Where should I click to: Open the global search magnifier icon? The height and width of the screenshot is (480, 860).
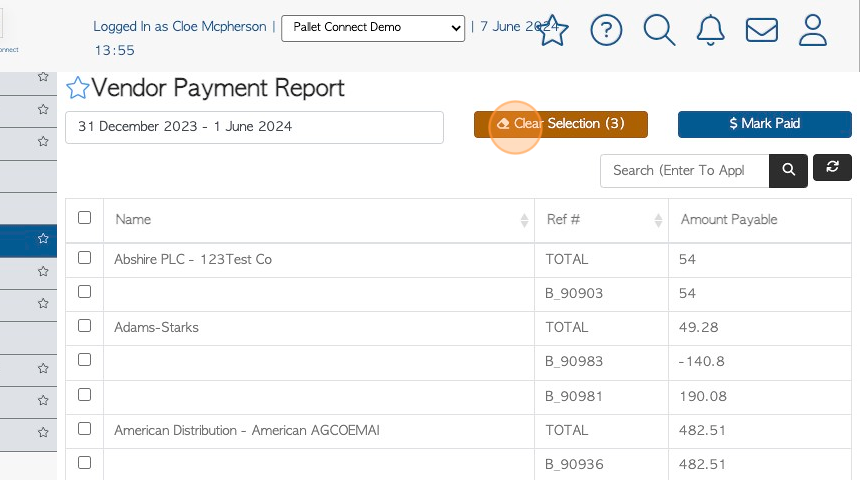[659, 30]
